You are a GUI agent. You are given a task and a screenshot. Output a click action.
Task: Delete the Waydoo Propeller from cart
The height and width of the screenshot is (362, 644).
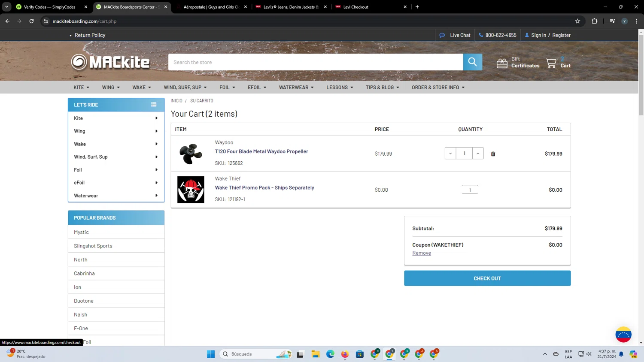[493, 154]
